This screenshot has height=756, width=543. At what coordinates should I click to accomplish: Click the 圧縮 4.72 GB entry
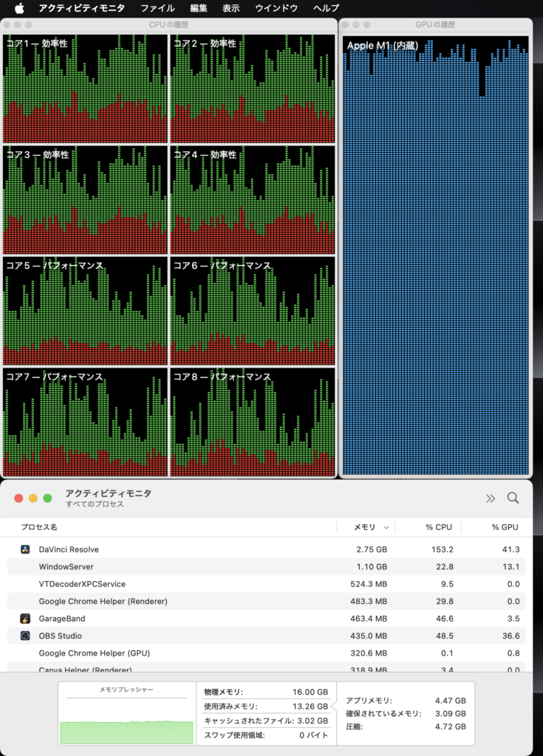click(406, 726)
